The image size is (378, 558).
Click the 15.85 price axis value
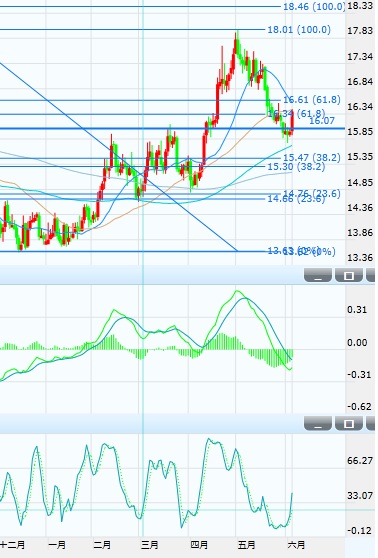(x=360, y=131)
